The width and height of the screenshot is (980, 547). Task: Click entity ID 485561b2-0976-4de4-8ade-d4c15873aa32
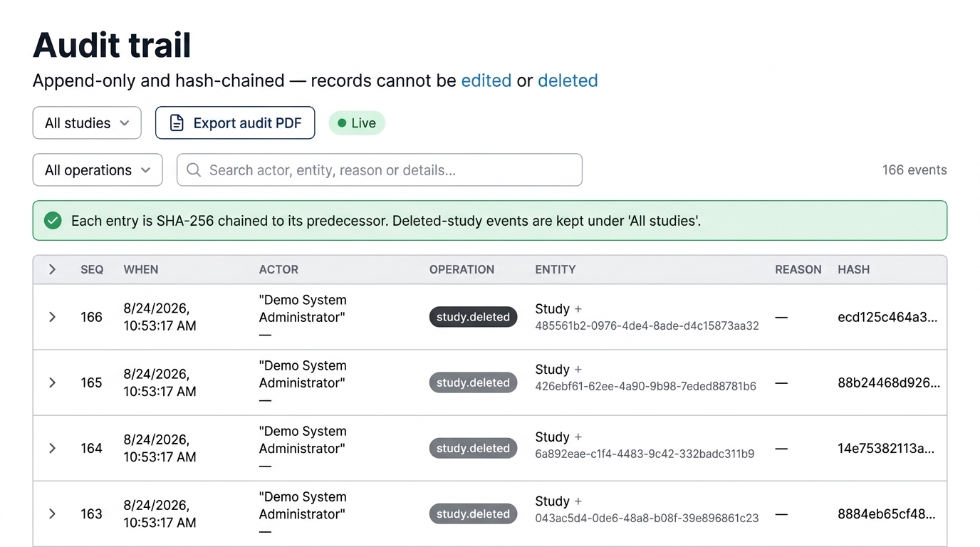point(647,325)
